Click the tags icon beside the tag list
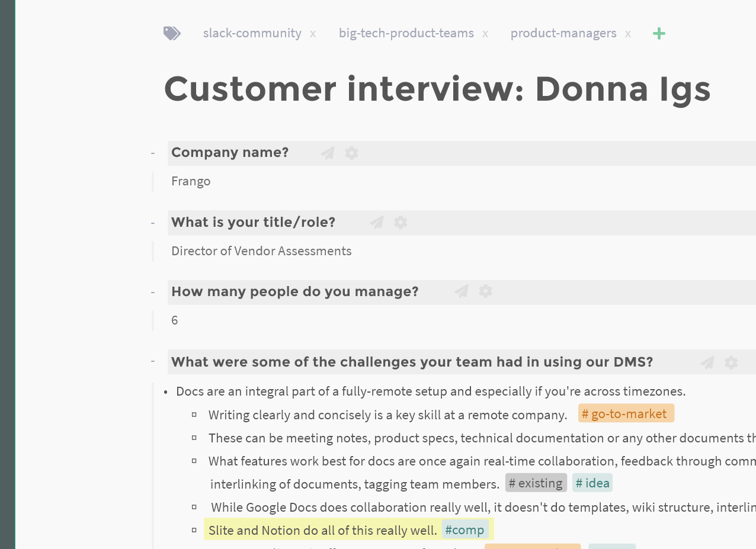Viewport: 756px width, 549px height. tap(171, 33)
